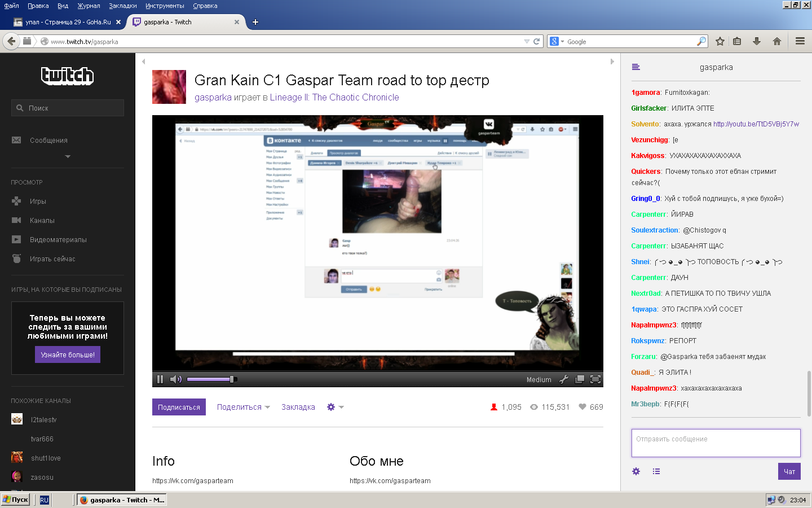Expand the Поделиться share dropdown

pyautogui.click(x=243, y=407)
